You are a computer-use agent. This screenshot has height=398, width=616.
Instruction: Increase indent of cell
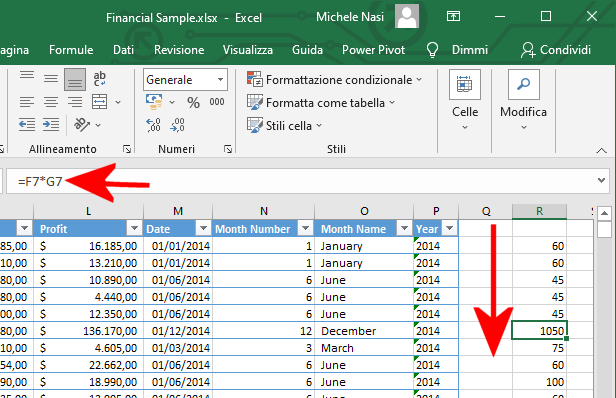pyautogui.click(x=51, y=125)
